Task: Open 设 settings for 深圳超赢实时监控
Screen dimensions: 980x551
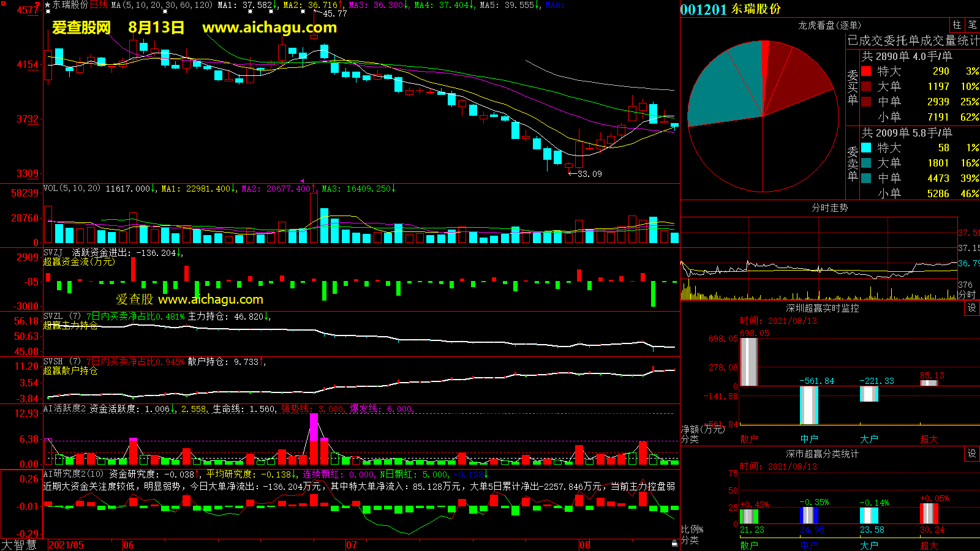Action: point(971,308)
